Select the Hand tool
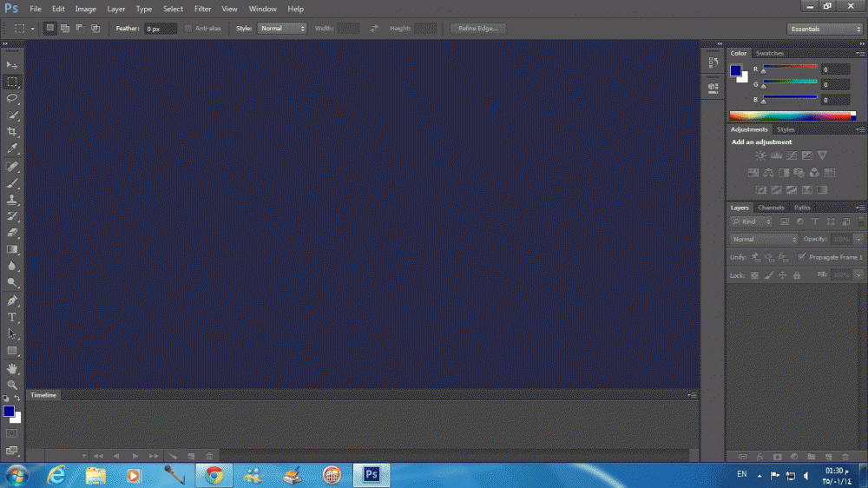 tap(12, 367)
